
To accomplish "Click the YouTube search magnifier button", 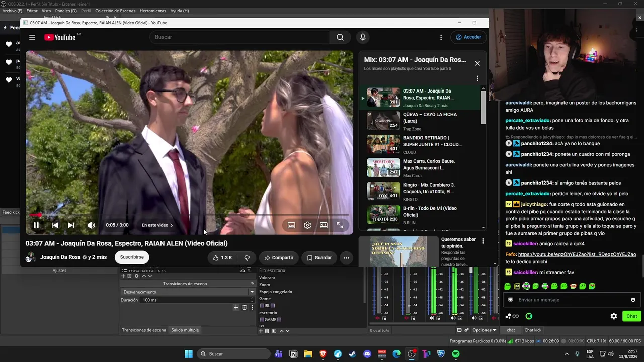I will 340,37.
